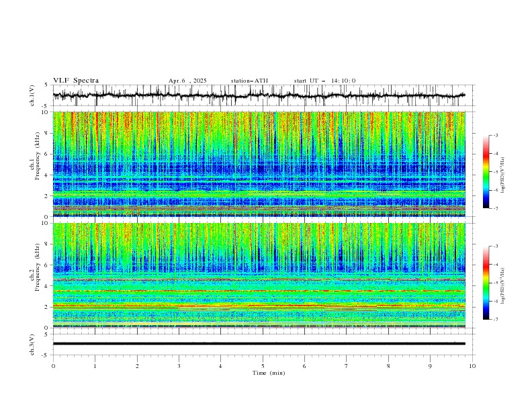Click the time axis tick label '7'
This screenshot has height=411, width=532.
347,366
